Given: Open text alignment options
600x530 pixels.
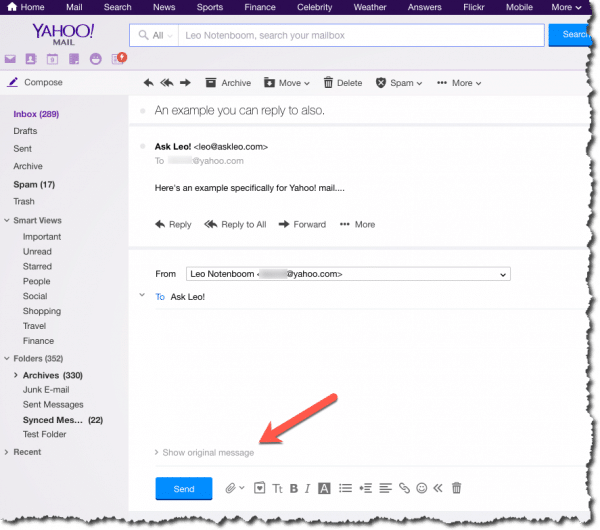Looking at the screenshot, I should coord(385,488).
